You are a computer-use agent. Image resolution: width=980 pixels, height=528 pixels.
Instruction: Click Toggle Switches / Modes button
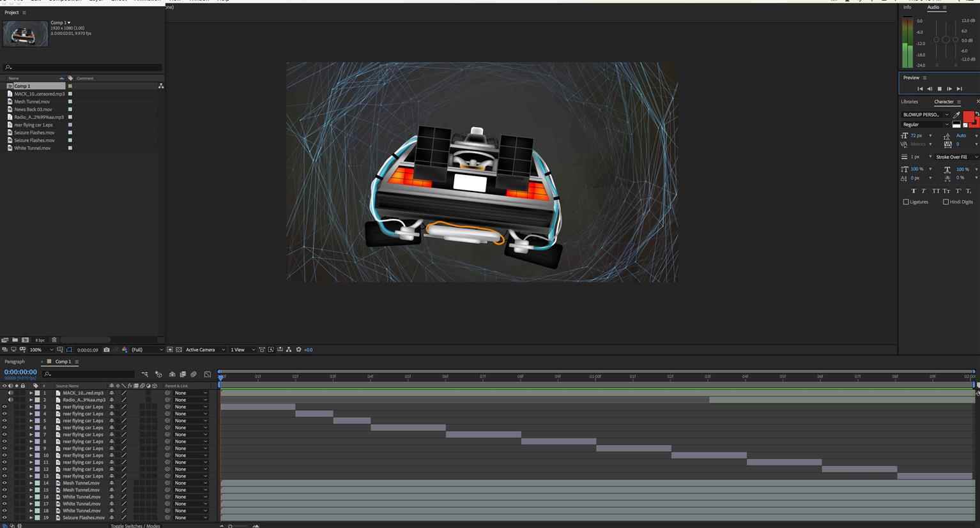point(135,526)
